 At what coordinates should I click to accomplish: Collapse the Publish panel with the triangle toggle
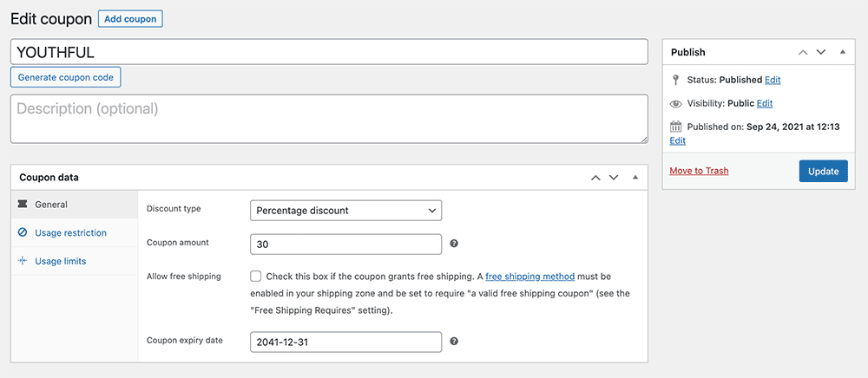[x=843, y=52]
